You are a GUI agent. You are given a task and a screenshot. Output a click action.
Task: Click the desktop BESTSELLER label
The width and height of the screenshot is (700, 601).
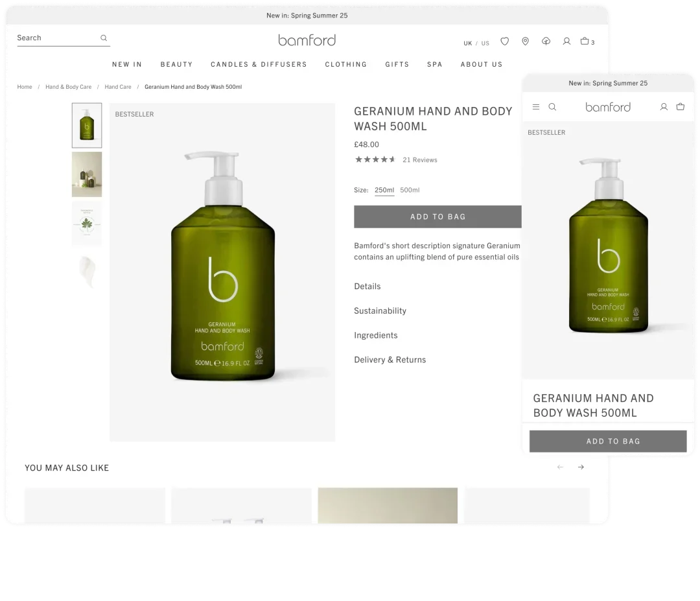click(x=134, y=114)
